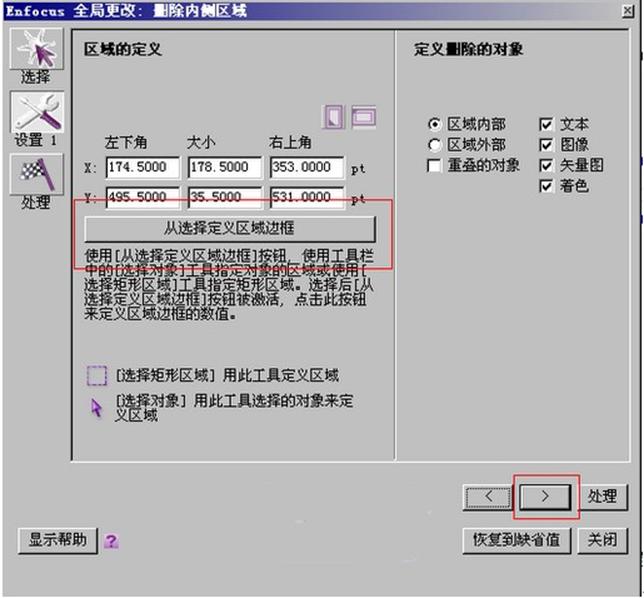Viewport: 644px width, 598px height.
Task: Open the 选择 (Select) step icon
Action: pyautogui.click(x=37, y=49)
